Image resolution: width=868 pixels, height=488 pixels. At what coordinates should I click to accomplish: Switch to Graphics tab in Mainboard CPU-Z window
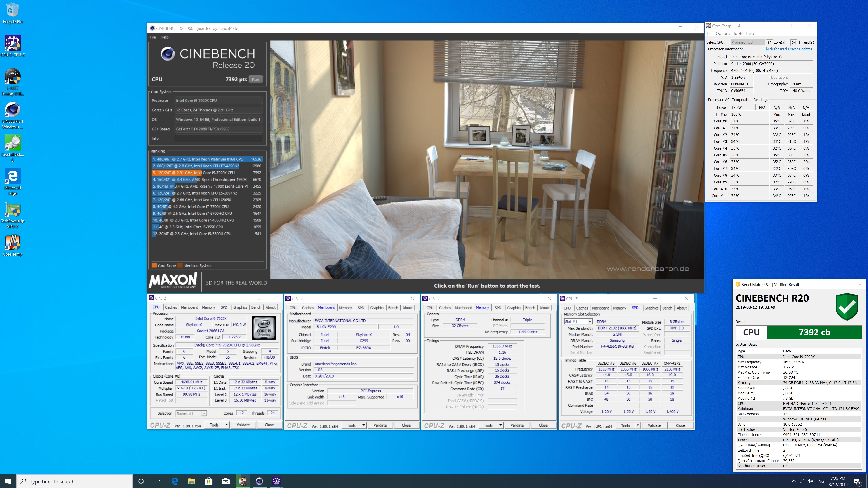[377, 308]
